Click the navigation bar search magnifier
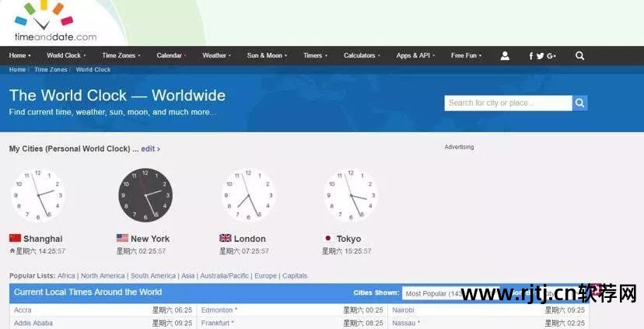The width and height of the screenshot is (644, 329). pyautogui.click(x=579, y=56)
